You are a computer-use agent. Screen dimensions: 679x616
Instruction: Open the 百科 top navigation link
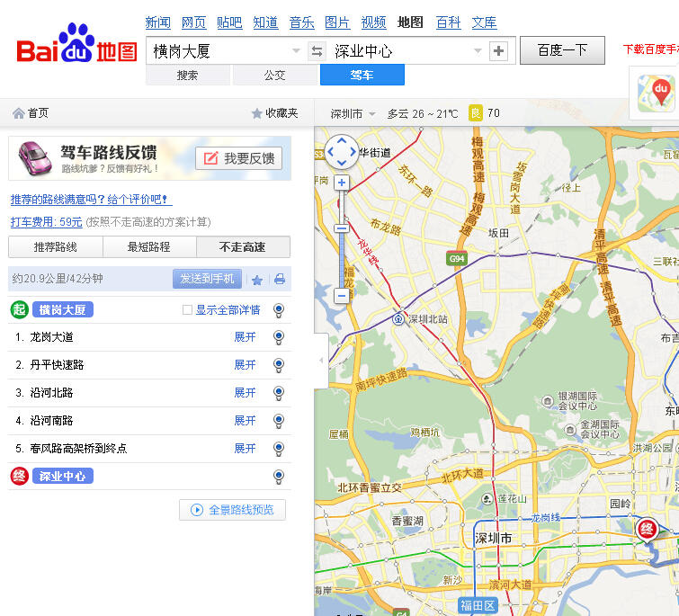[448, 22]
